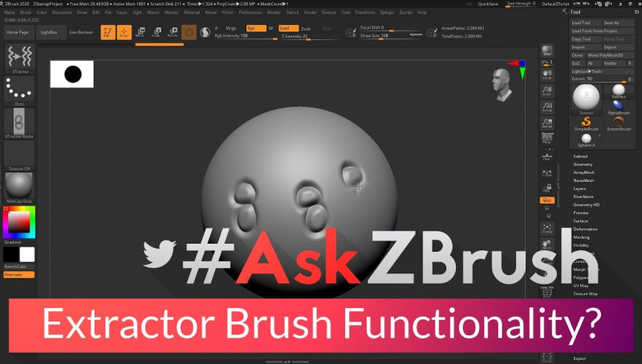The height and width of the screenshot is (364, 642).
Task: Activate the Edit mode button
Action: tap(108, 32)
